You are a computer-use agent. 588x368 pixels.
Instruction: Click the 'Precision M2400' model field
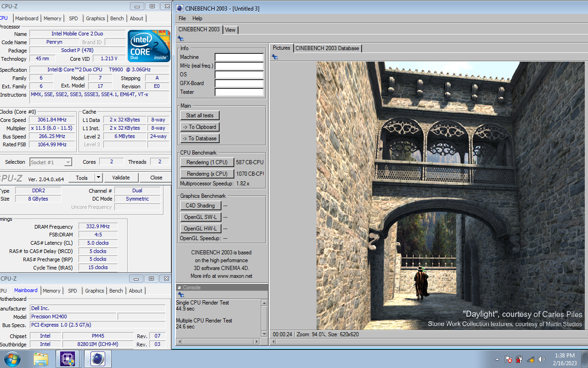tap(73, 316)
